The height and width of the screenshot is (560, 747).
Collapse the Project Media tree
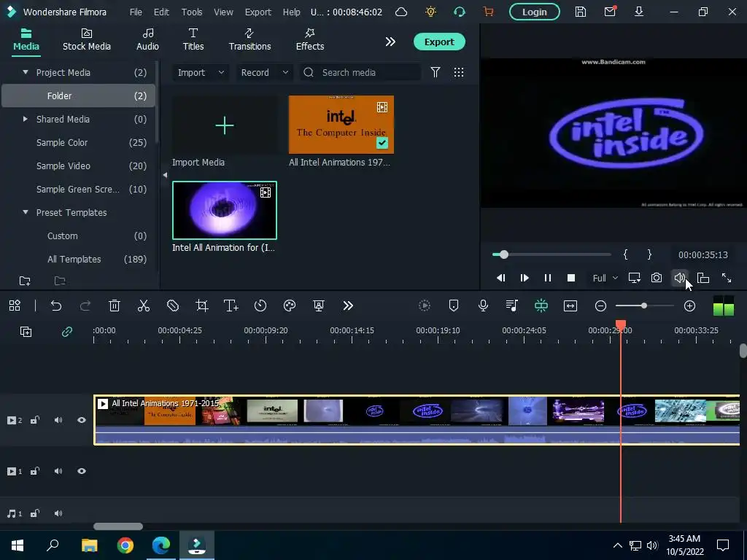(26, 72)
